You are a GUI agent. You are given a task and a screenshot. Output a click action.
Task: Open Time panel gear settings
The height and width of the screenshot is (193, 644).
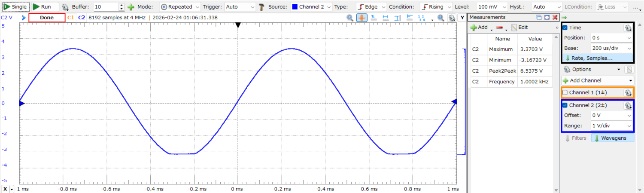[628, 28]
